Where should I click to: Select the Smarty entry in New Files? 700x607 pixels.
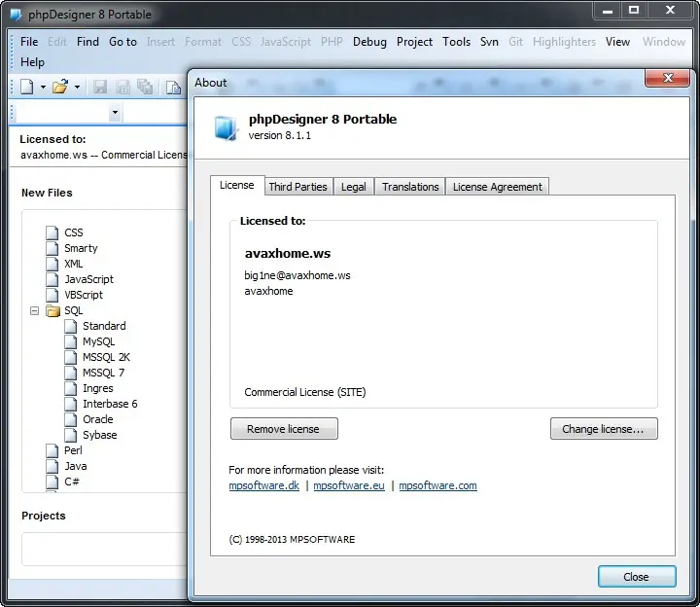pos(81,248)
